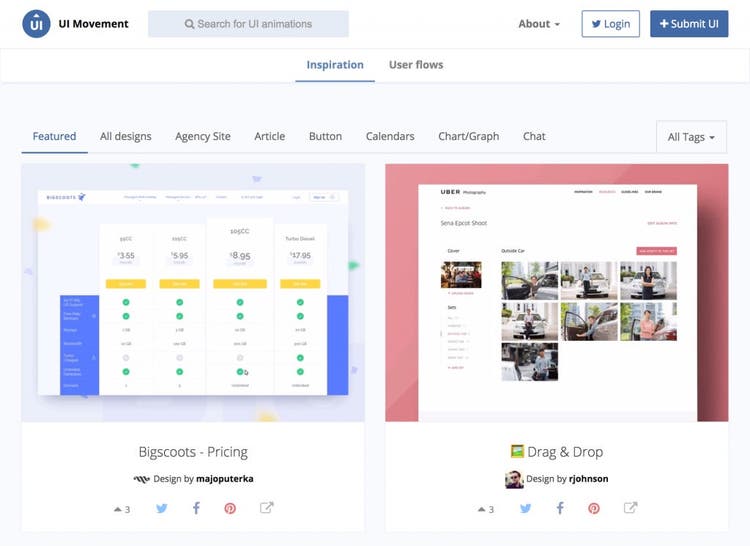Share Drag & Drop on Twitter
This screenshot has height=546, width=750.
526,508
